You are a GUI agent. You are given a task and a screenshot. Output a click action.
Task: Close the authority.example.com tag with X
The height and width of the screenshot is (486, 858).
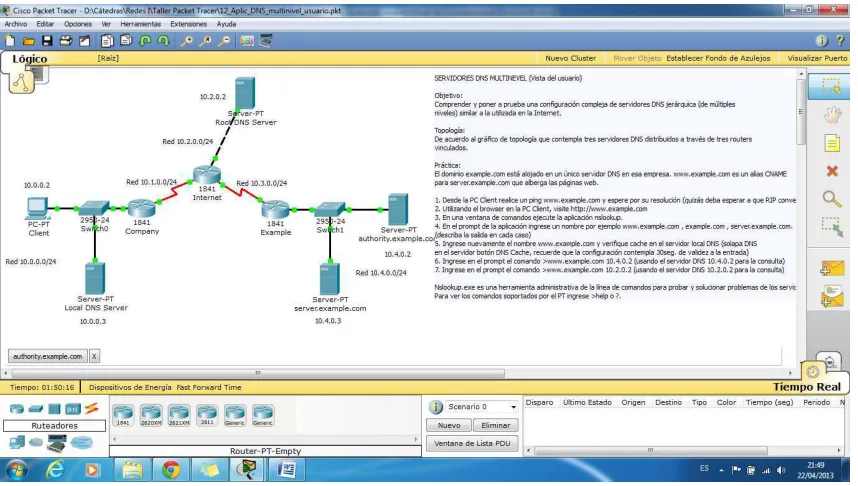pyautogui.click(x=94, y=356)
